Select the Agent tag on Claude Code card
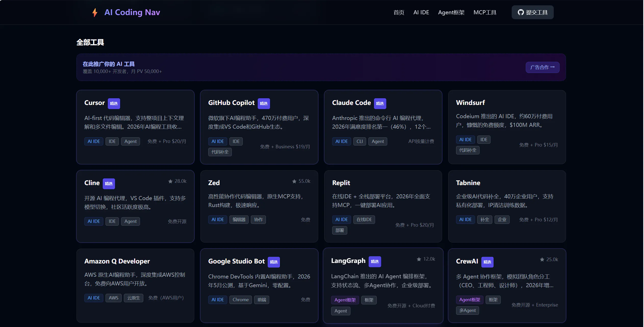The image size is (644, 327). coord(378,141)
